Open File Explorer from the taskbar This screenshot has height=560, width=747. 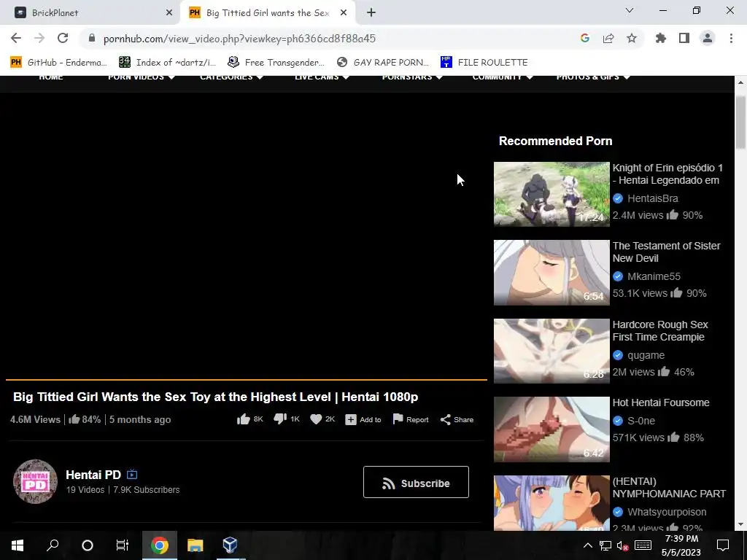[x=195, y=545]
